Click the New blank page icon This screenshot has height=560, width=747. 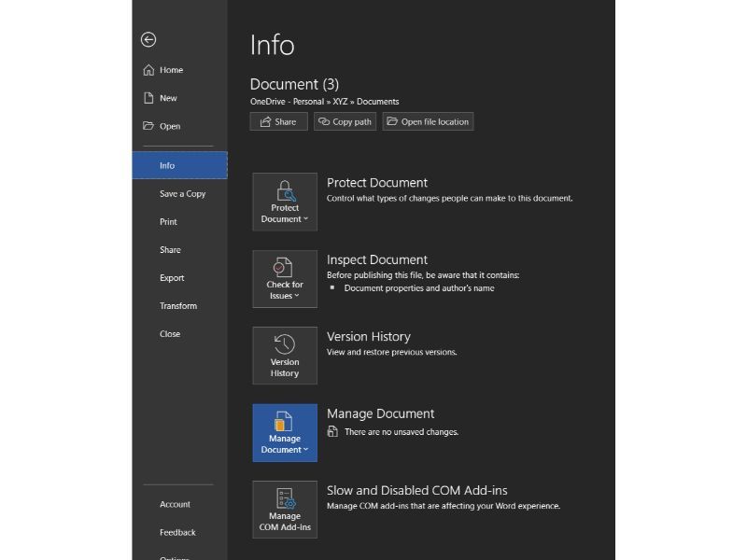pos(148,98)
